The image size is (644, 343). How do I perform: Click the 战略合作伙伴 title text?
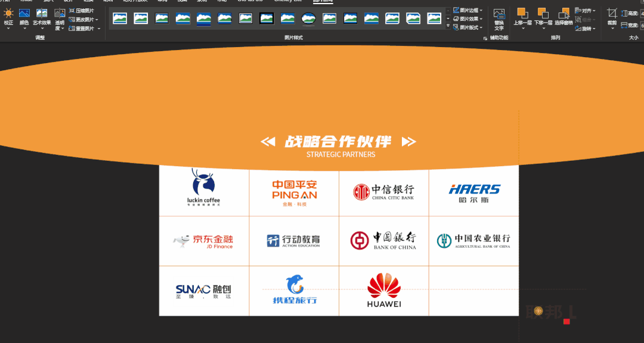338,142
